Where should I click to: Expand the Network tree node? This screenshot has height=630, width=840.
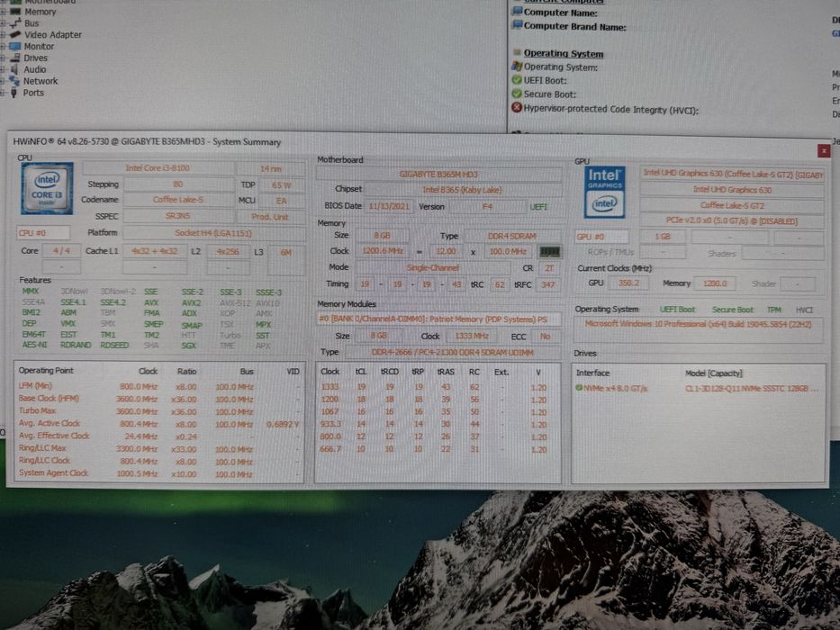click(x=3, y=81)
